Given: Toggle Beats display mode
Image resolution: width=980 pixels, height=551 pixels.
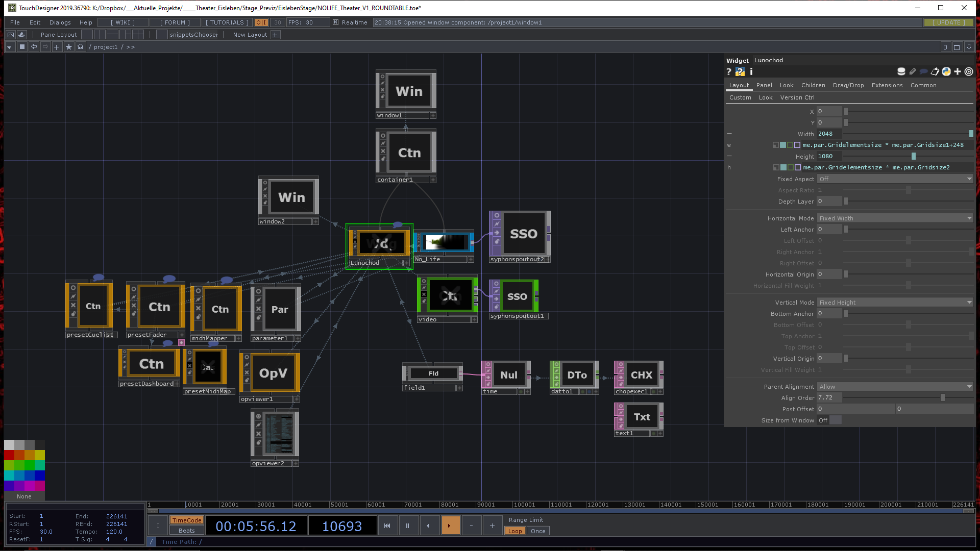Looking at the screenshot, I should point(187,531).
